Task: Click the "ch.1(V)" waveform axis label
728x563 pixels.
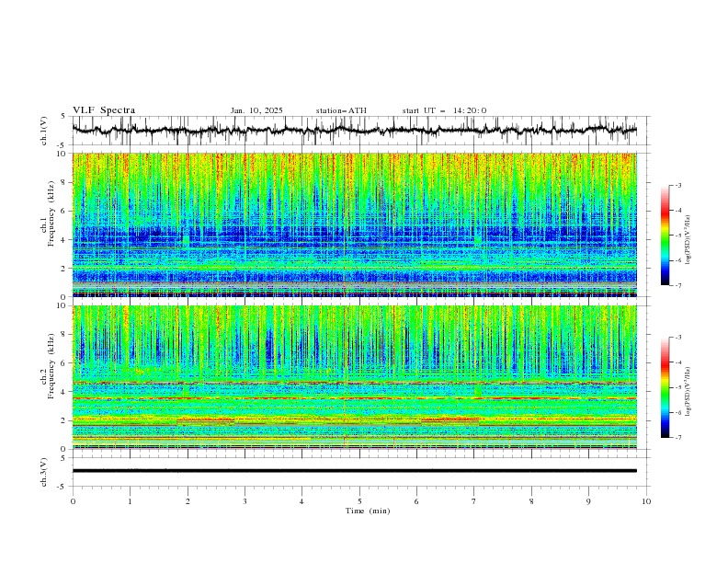Action: pyautogui.click(x=44, y=131)
